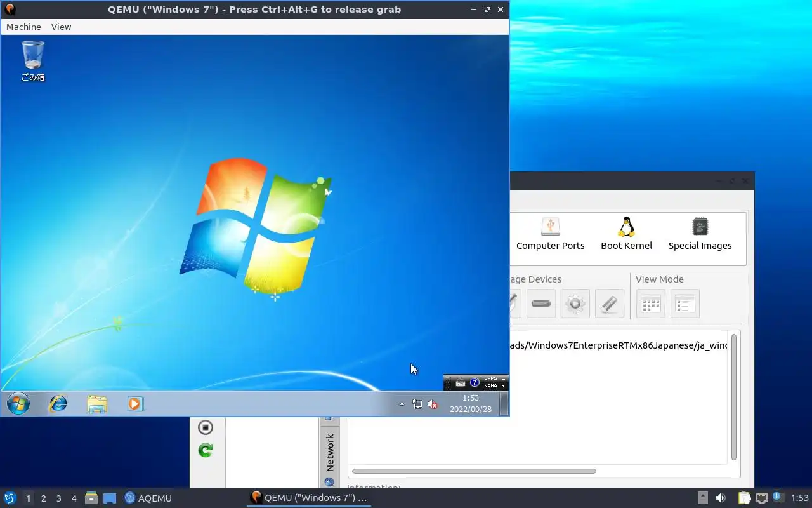Click the Show Desktop strip in Windows taskbar
This screenshot has height=508, width=812.
pos(504,404)
